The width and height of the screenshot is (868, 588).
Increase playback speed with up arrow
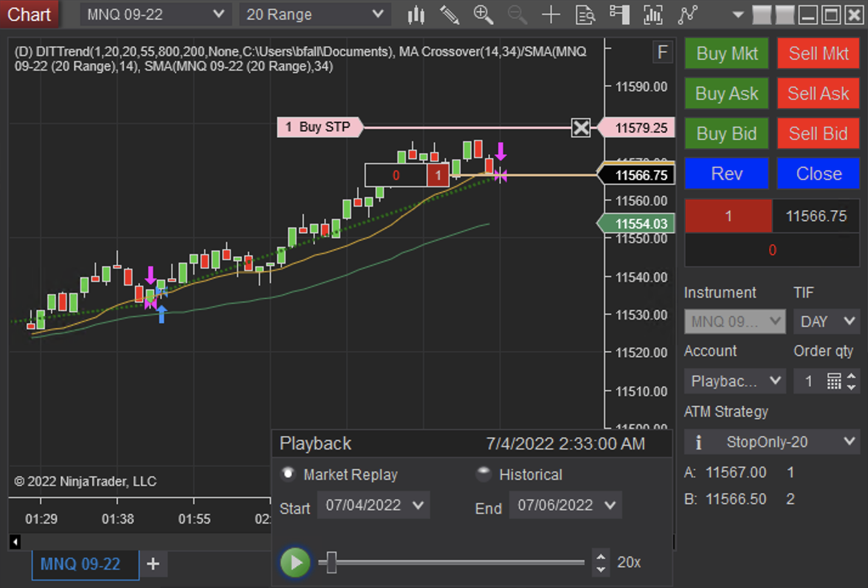[x=601, y=556]
